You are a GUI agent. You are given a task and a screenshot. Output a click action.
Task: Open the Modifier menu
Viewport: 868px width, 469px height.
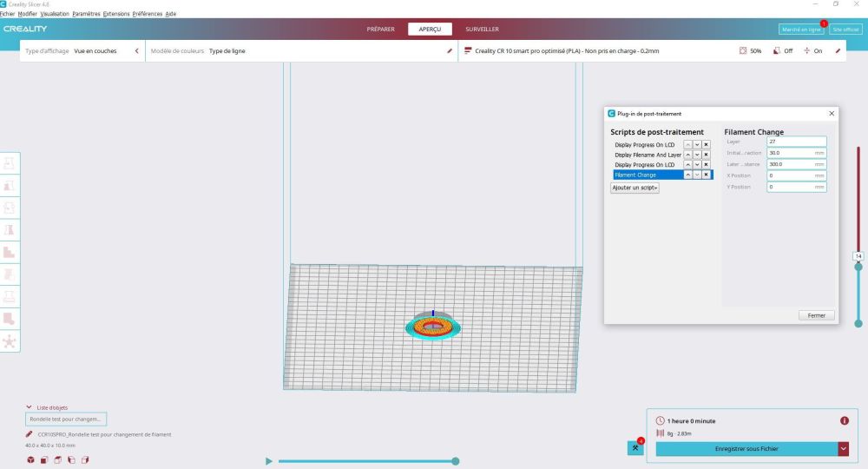pos(27,14)
